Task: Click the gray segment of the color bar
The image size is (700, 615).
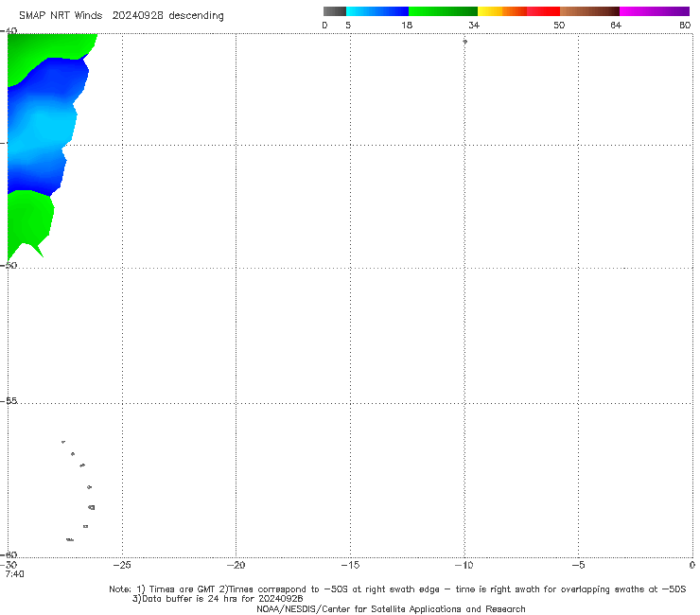Action: pos(335,11)
